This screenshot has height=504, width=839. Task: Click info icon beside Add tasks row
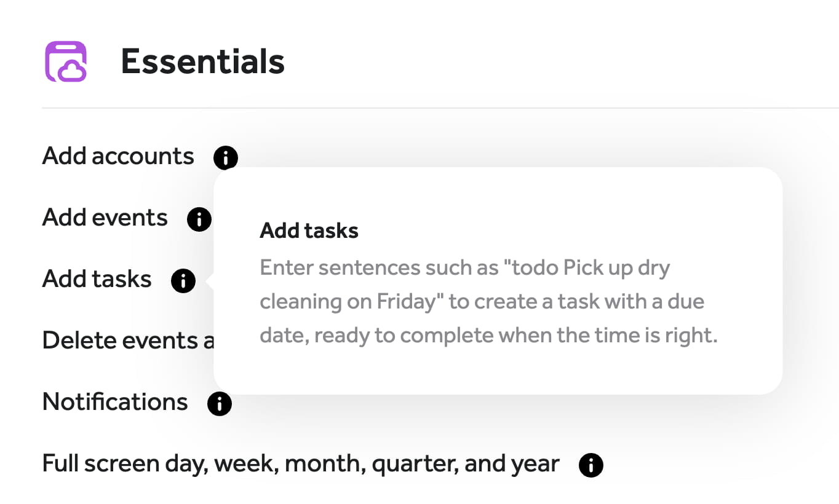point(183,281)
